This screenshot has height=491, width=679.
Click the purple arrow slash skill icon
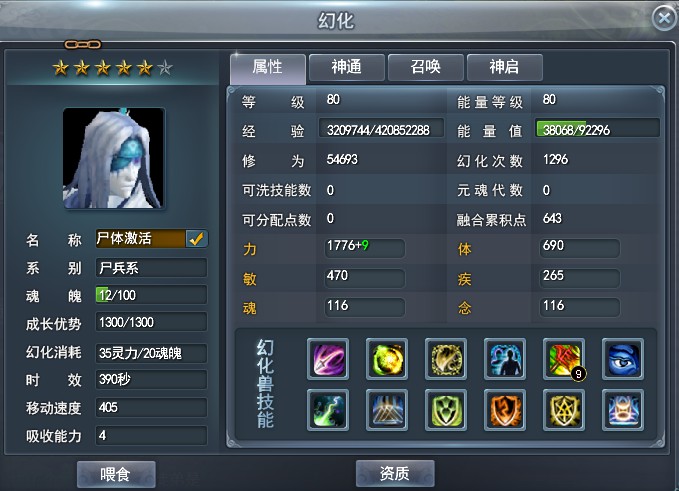[x=328, y=359]
